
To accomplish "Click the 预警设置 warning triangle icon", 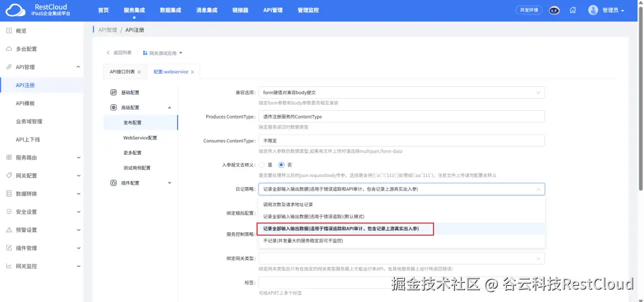I will [9, 230].
